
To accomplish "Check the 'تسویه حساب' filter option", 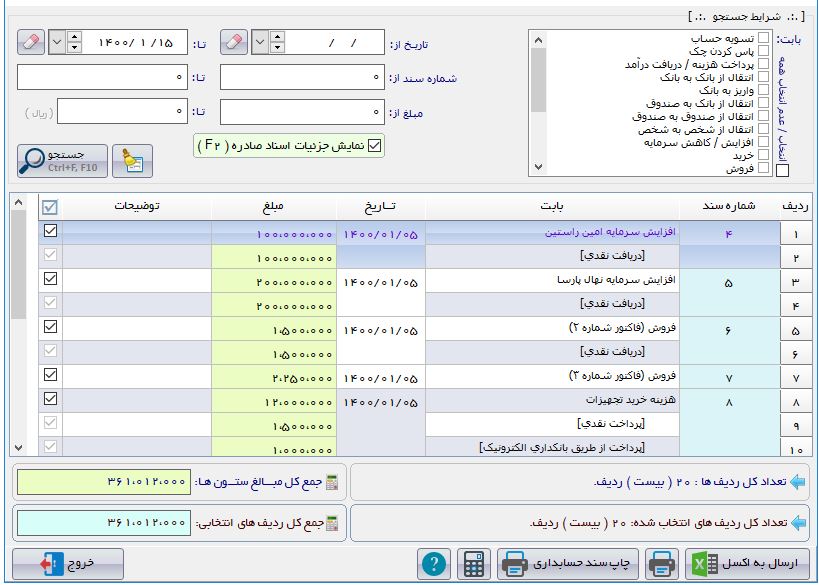I will pyautogui.click(x=764, y=38).
